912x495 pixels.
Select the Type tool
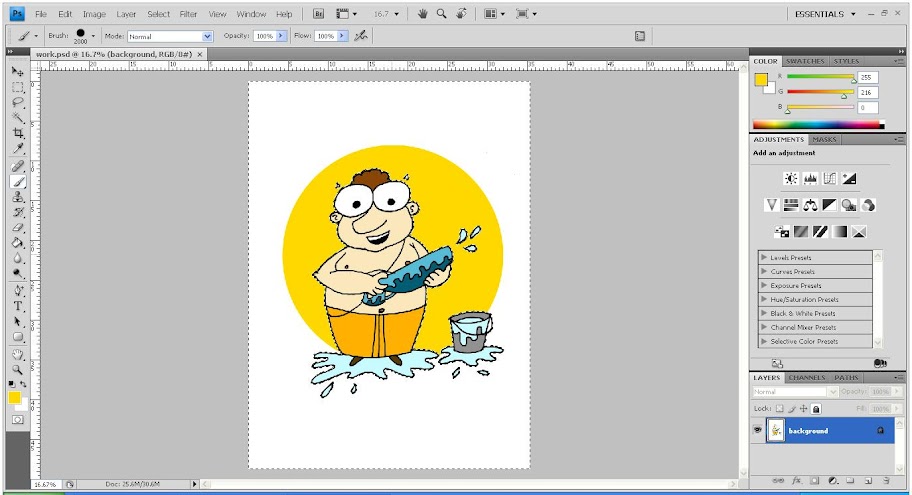tap(18, 306)
